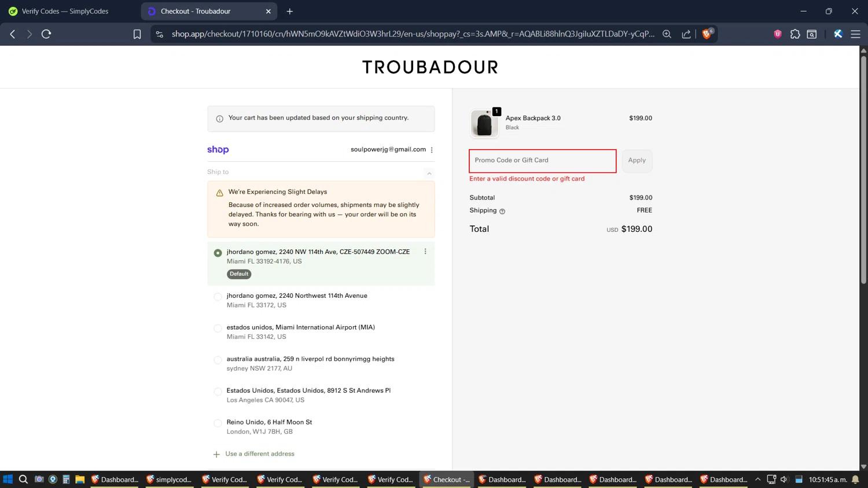Open the notifications bell in system tray
Image resolution: width=868 pixels, height=488 pixels.
[855, 479]
